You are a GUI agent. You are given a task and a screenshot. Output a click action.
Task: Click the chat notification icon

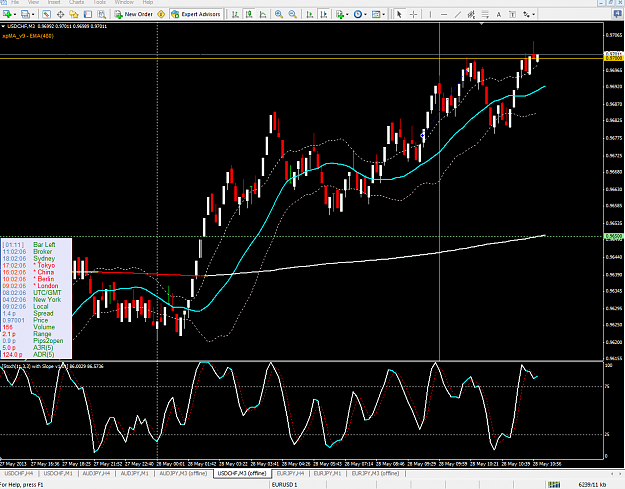617,14
